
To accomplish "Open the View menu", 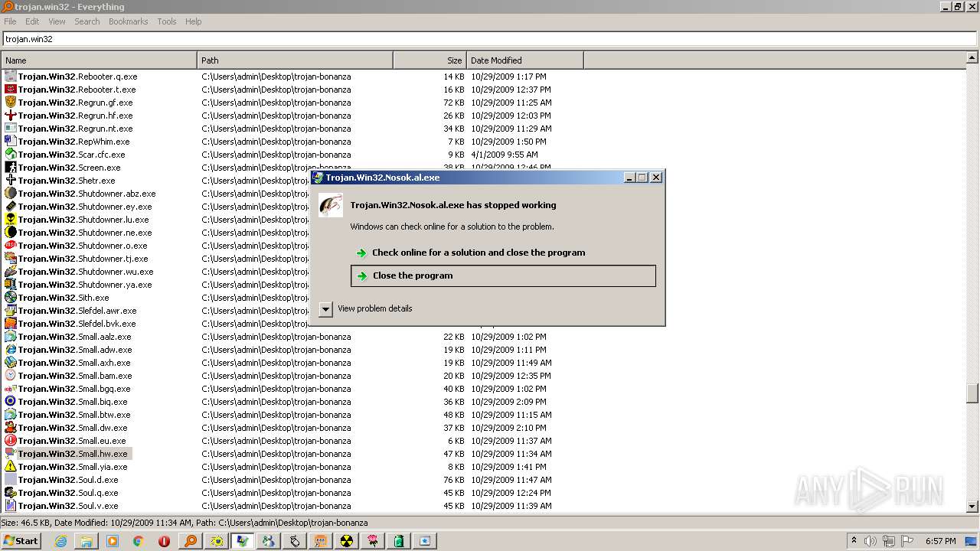I will 57,21.
